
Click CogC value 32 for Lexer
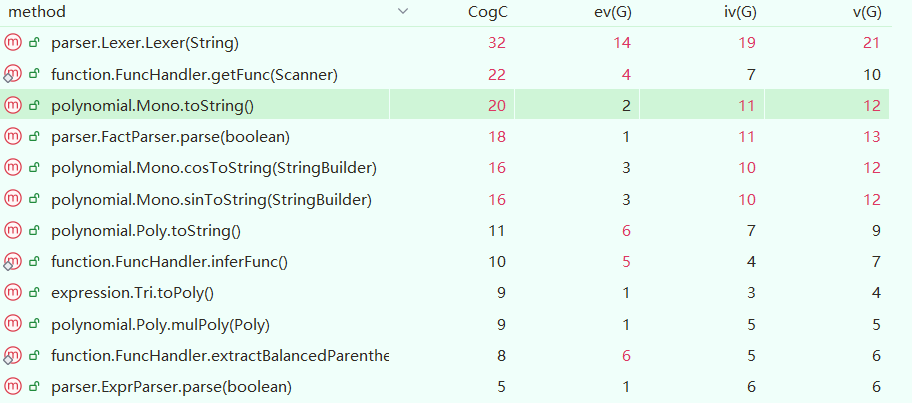click(499, 43)
